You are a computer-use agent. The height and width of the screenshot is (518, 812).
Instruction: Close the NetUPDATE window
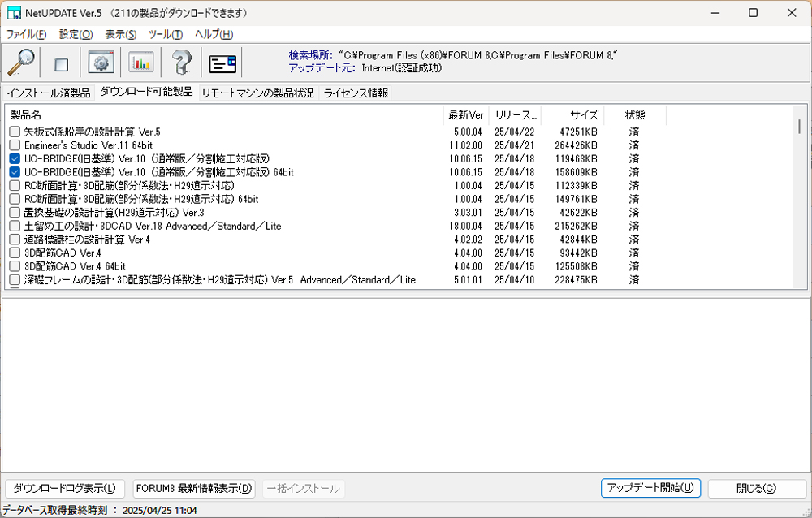(792, 13)
